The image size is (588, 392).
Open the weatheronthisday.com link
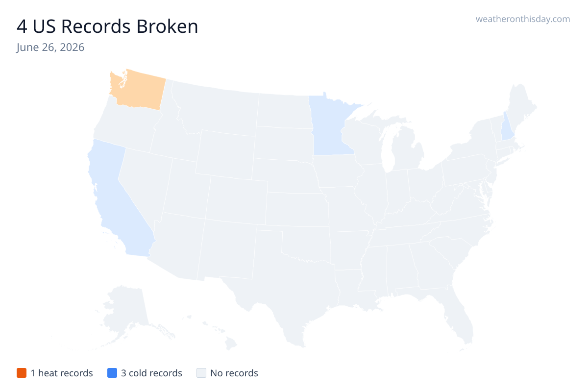tap(523, 19)
